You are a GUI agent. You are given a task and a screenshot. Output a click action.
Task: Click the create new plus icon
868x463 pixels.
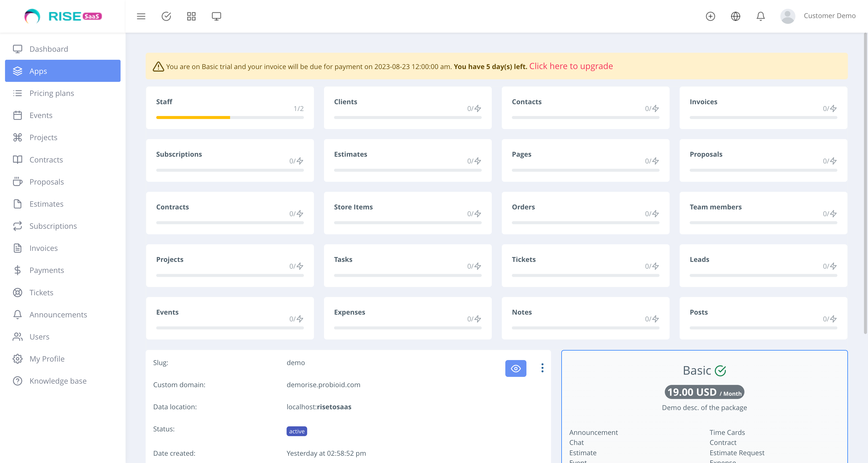[x=711, y=16]
